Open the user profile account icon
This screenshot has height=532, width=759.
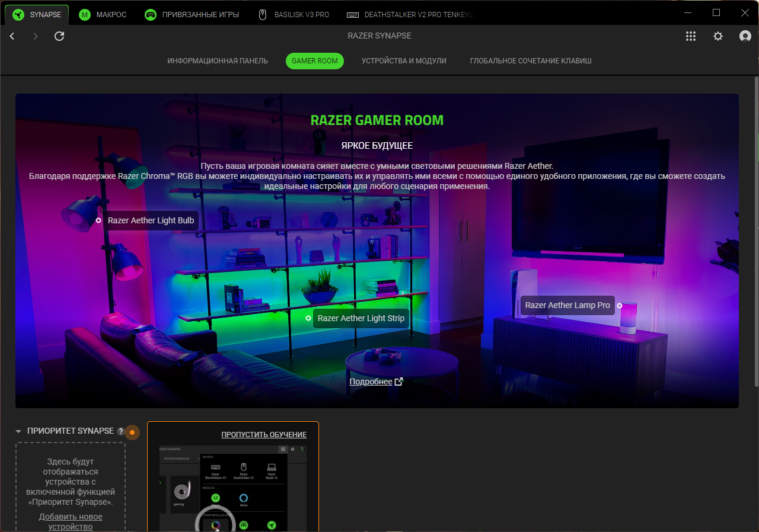point(745,36)
